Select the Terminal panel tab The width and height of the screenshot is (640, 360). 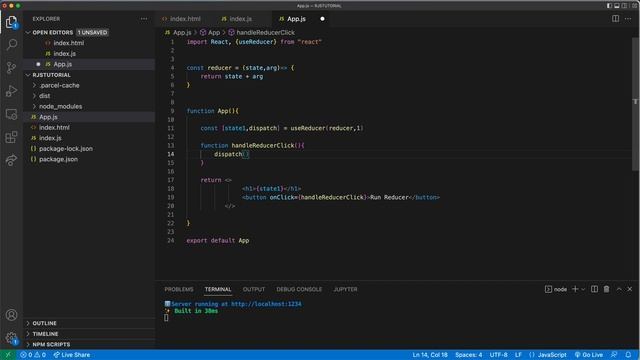pyautogui.click(x=218, y=289)
